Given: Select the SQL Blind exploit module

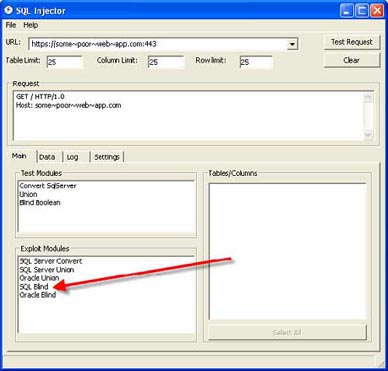Looking at the screenshot, I should click(34, 287).
